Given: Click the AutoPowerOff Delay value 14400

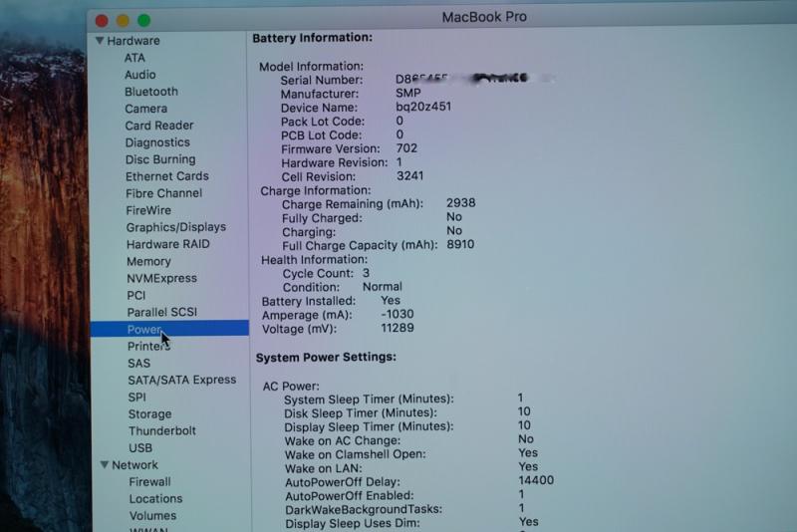Looking at the screenshot, I should [536, 480].
